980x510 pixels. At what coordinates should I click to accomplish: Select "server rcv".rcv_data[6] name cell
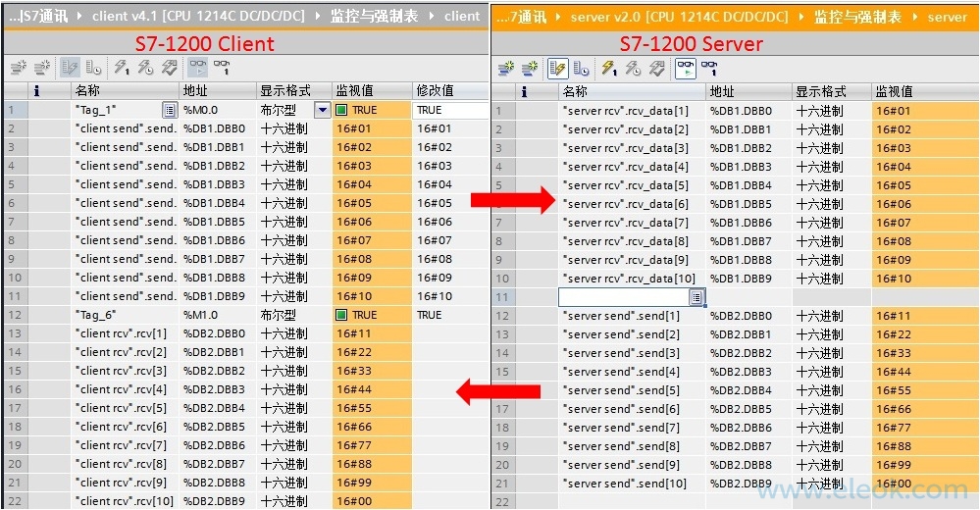632,204
